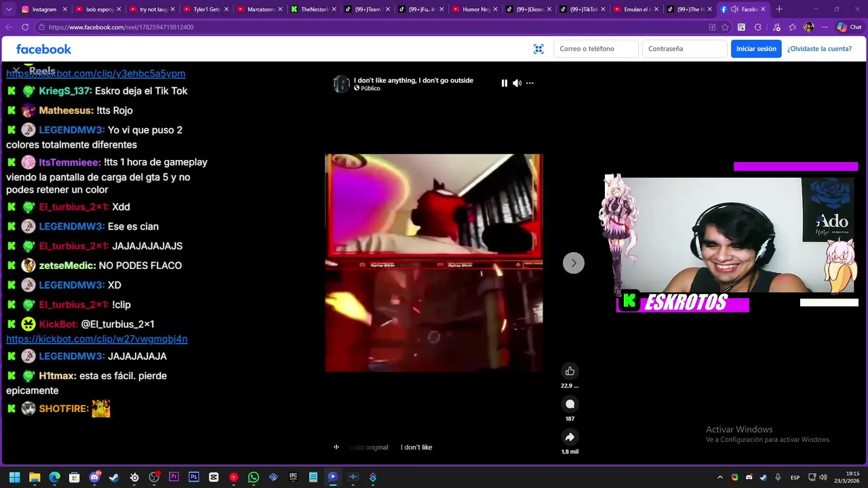
Task: Close the Reels viewer X icon
Action: (x=16, y=70)
